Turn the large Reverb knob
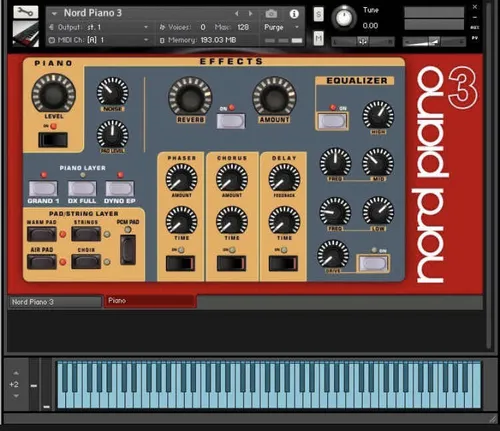 tap(190, 97)
